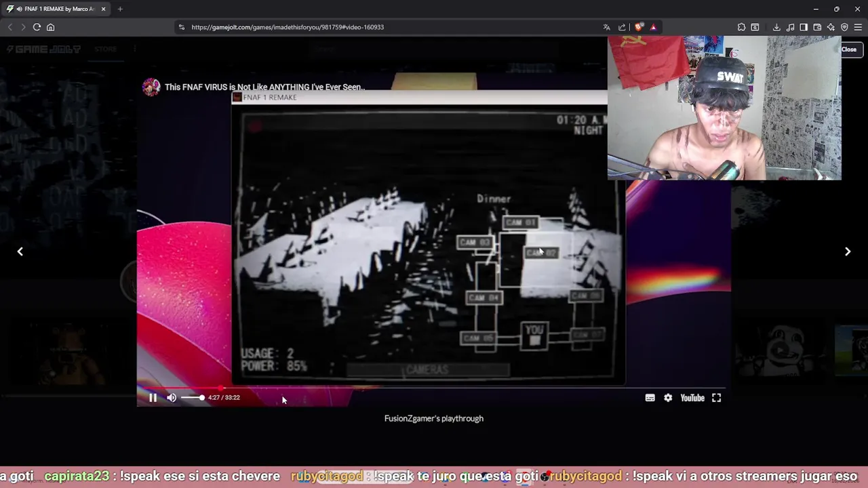The width and height of the screenshot is (868, 488).
Task: Open media playlist music note icon
Action: coord(790,27)
